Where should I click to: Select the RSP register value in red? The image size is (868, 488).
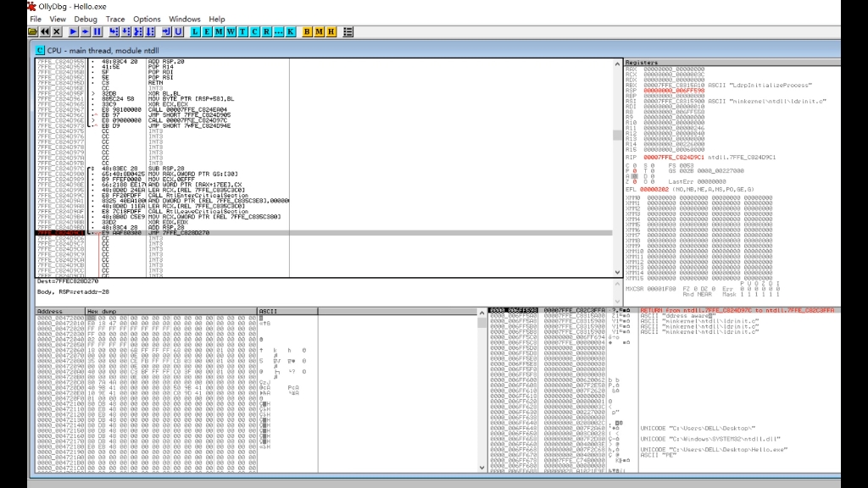[x=674, y=90]
